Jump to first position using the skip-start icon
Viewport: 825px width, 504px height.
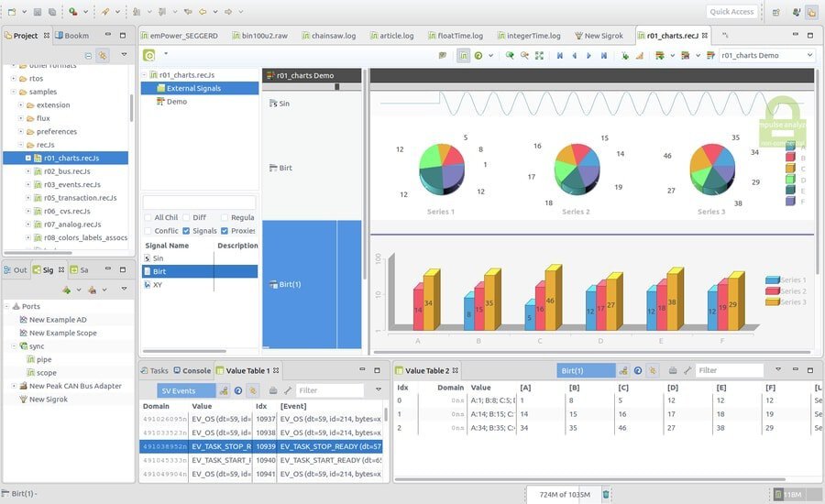pos(559,56)
